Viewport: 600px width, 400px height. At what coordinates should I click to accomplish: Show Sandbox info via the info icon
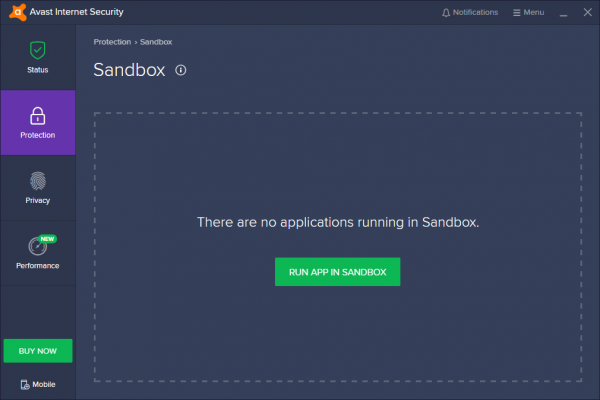[181, 70]
